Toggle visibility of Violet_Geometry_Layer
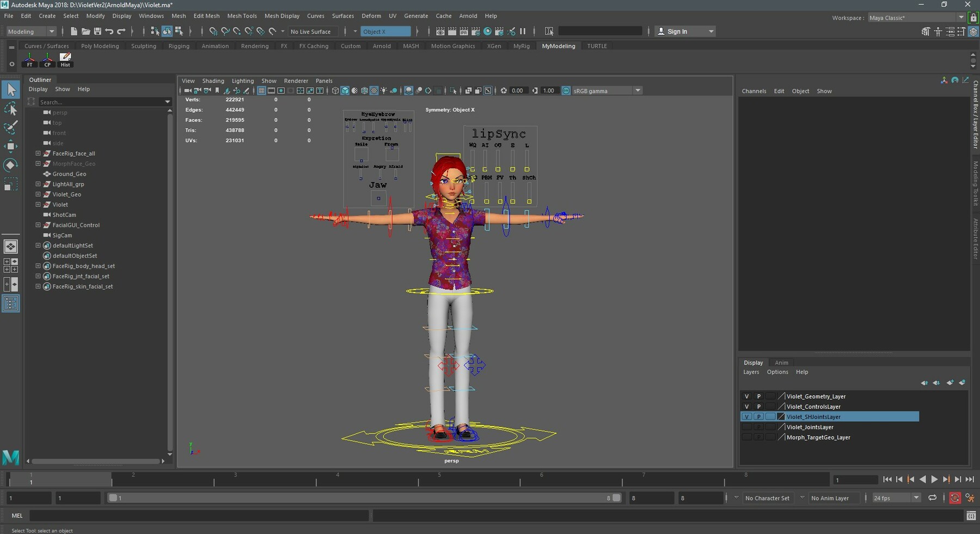 [746, 396]
